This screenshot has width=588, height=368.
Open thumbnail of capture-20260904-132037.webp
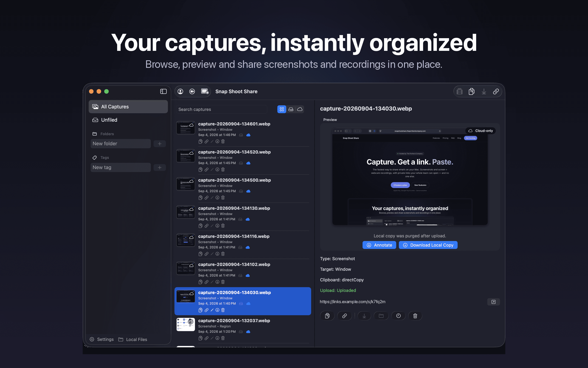(186, 325)
